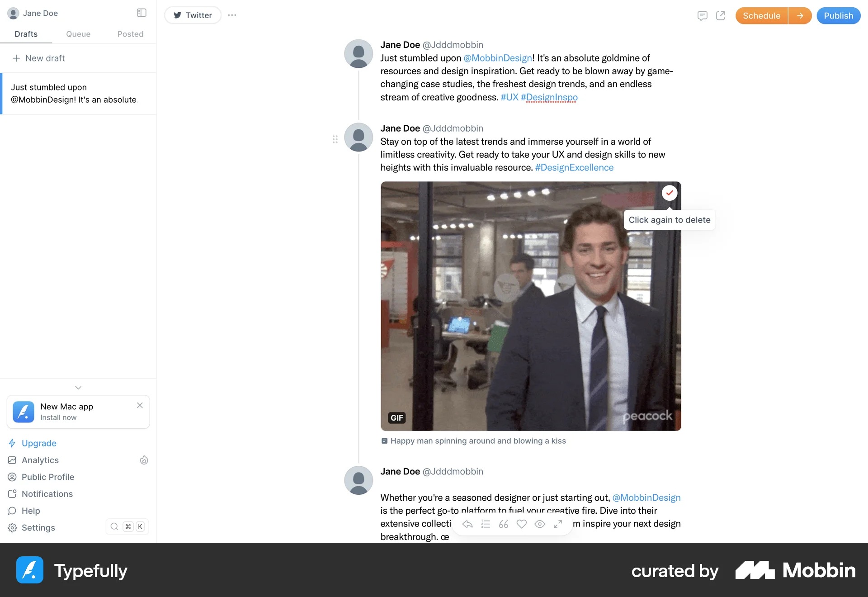Click the Analytics flame streak icon

click(144, 460)
